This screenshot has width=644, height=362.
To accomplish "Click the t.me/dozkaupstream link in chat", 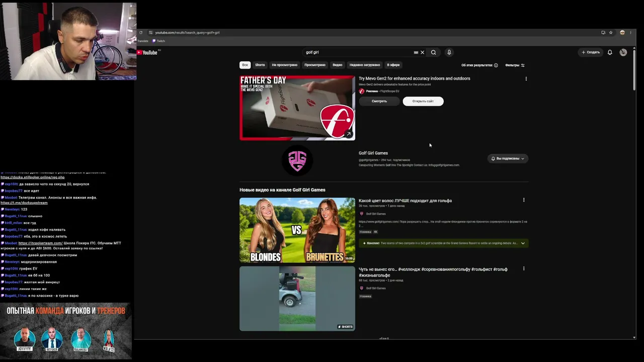I will (24, 203).
